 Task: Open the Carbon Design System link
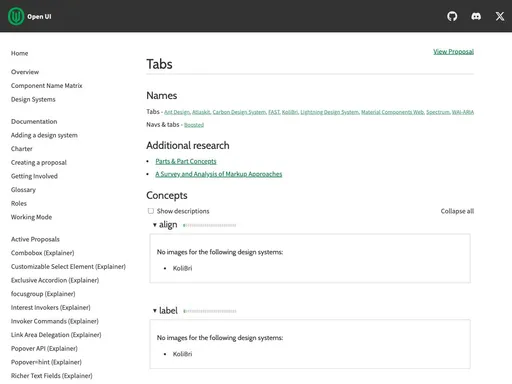(x=239, y=112)
